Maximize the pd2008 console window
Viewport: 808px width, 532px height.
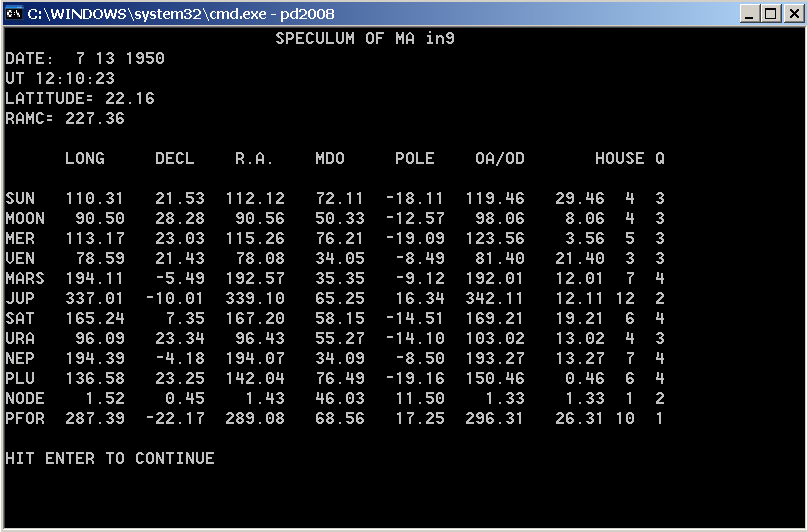pos(770,14)
